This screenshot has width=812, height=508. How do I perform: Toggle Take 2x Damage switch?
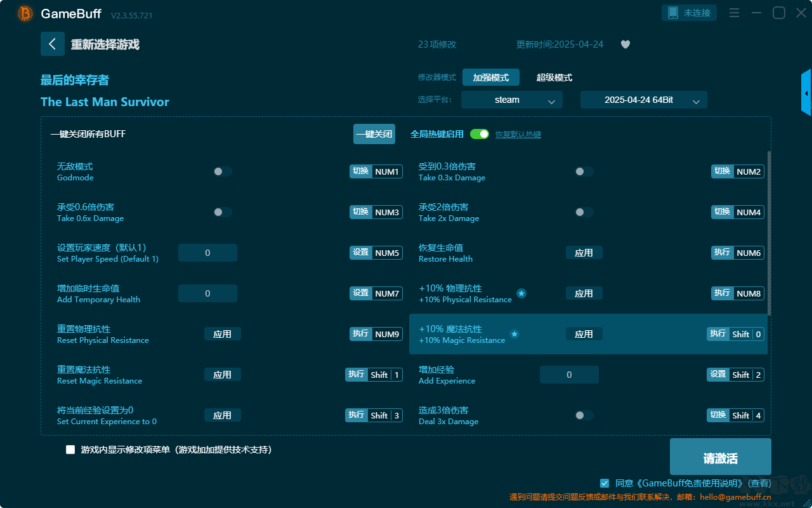[x=584, y=212]
